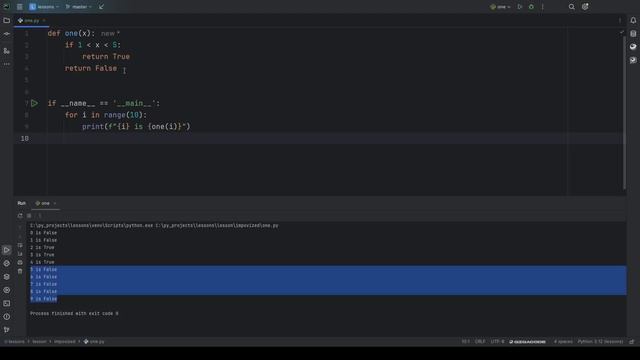Image resolution: width=640 pixels, height=360 pixels.
Task: Open the Commit tool window
Action: [7, 34]
